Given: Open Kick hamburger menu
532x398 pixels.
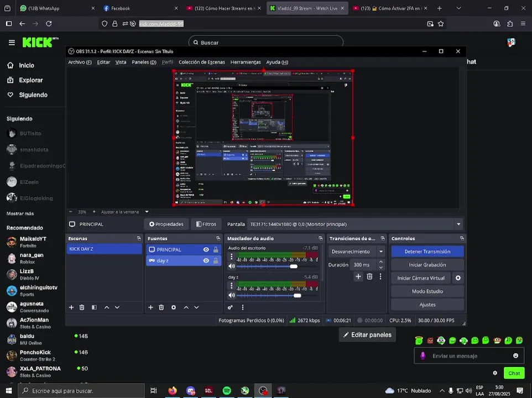Looking at the screenshot, I should (x=12, y=43).
